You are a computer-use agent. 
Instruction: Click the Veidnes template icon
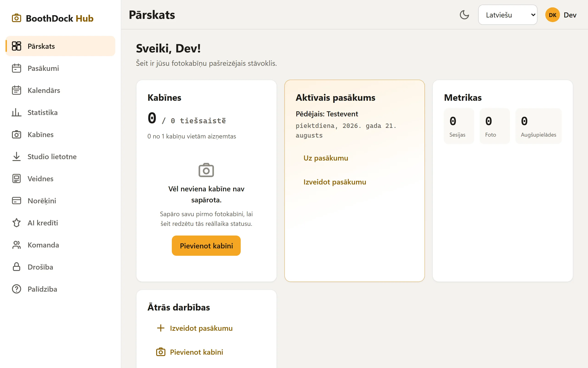(x=17, y=179)
